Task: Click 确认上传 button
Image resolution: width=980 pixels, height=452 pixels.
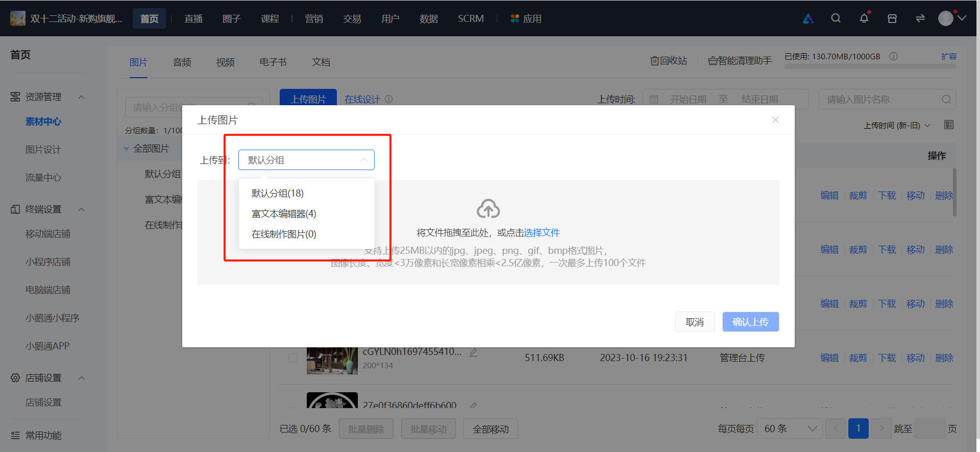Action: pos(751,322)
